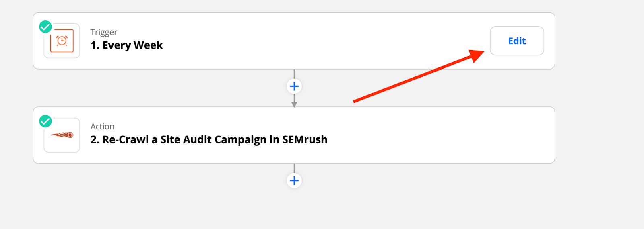
Task: Add a step between trigger and action
Action: point(294,86)
